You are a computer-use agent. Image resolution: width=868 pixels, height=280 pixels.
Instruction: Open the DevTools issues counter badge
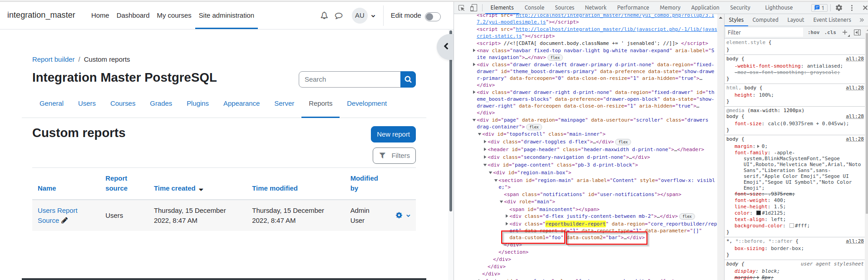[x=819, y=8]
